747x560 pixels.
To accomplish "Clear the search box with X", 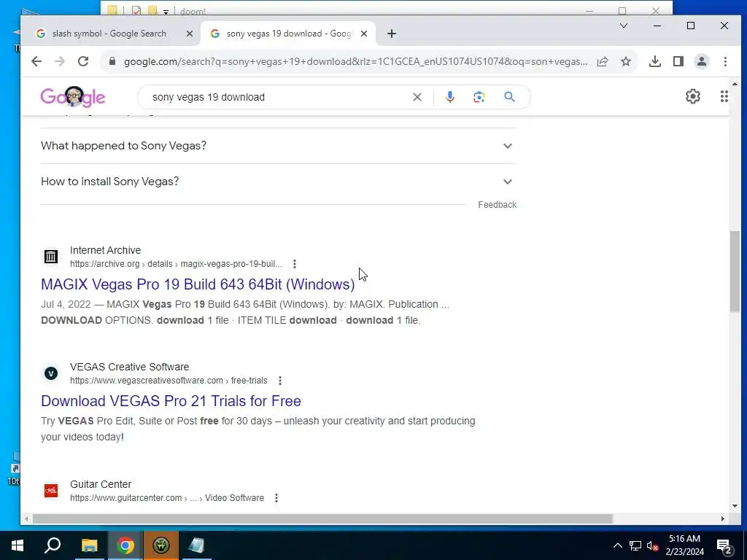I will 417,97.
